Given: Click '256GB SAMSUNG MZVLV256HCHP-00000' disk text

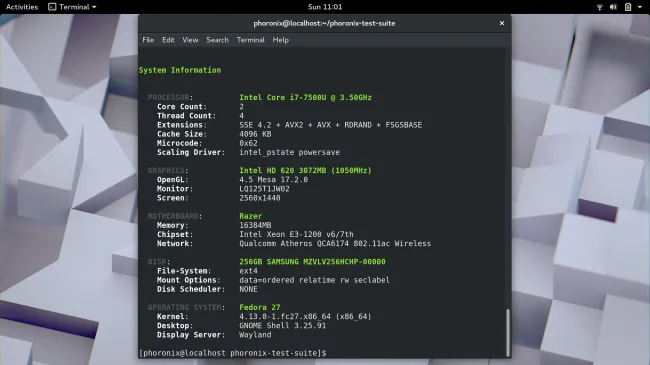Looking at the screenshot, I should click(x=312, y=262).
